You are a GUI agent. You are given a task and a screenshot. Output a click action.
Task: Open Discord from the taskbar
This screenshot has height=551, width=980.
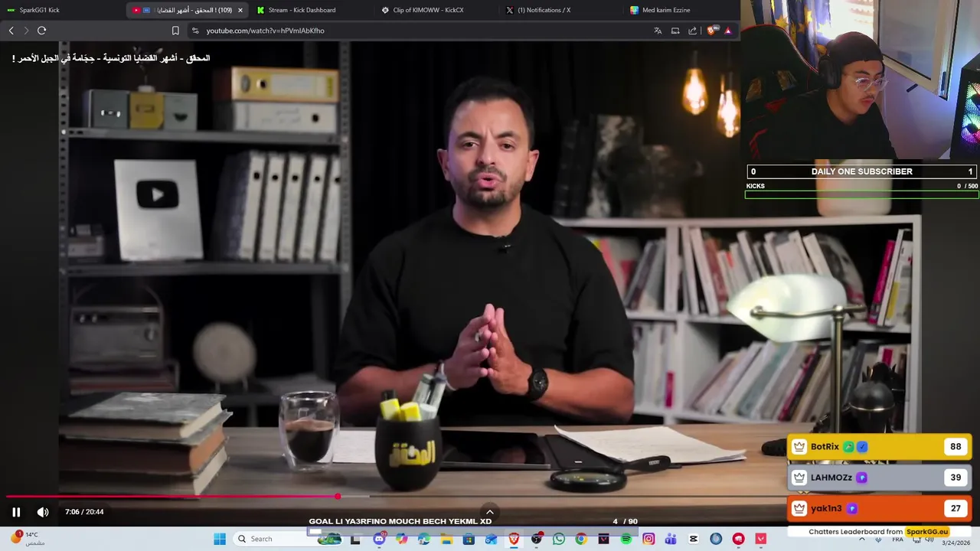[379, 539]
